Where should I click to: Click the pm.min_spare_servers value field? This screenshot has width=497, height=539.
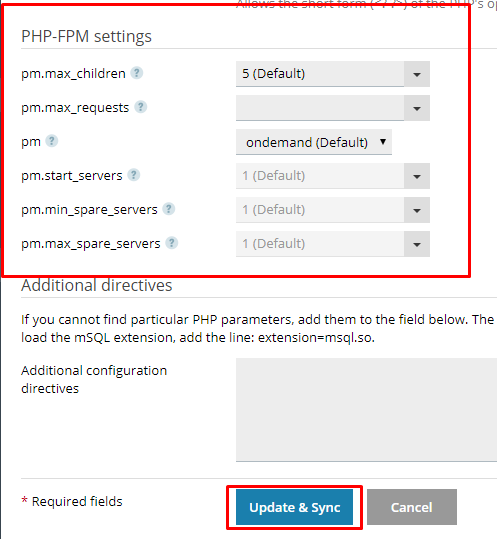click(320, 210)
